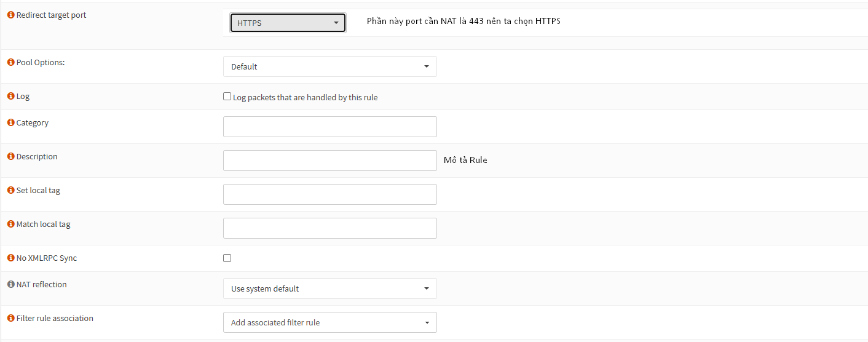Expand the Pool Options Default dropdown
Image resolution: width=868 pixels, height=342 pixels.
[330, 66]
